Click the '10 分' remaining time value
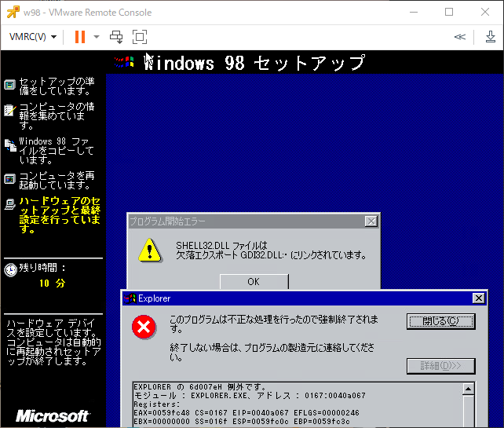 point(52,283)
